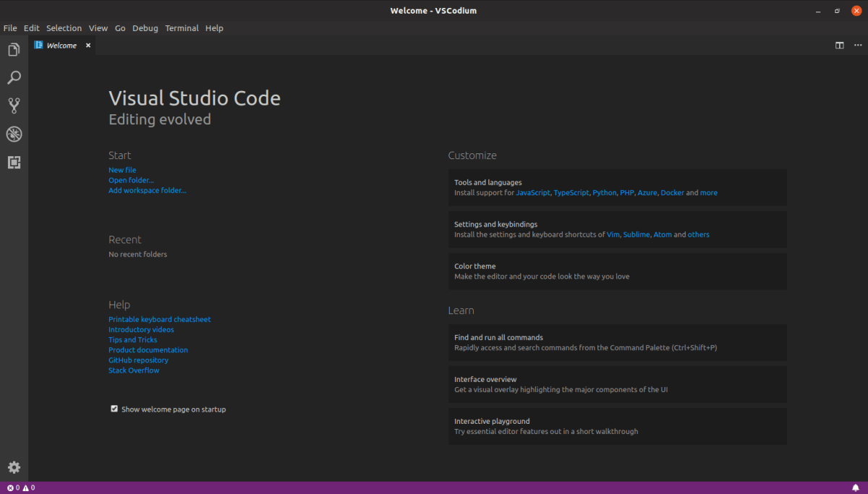Open the Debug view icon
The height and width of the screenshot is (494, 868).
tap(14, 134)
